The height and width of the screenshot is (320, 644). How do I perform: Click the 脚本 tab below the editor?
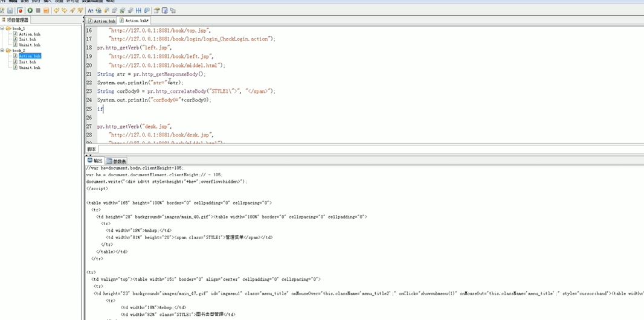pyautogui.click(x=92, y=149)
